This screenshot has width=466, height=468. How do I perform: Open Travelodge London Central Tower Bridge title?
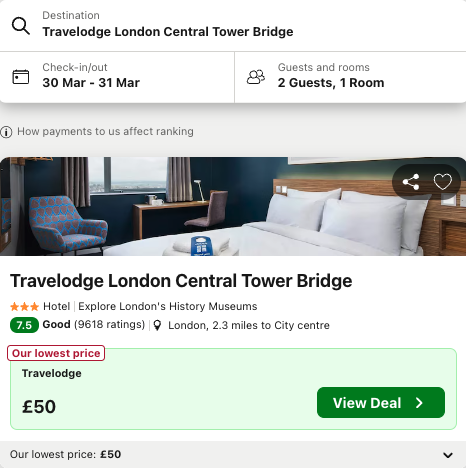[181, 281]
